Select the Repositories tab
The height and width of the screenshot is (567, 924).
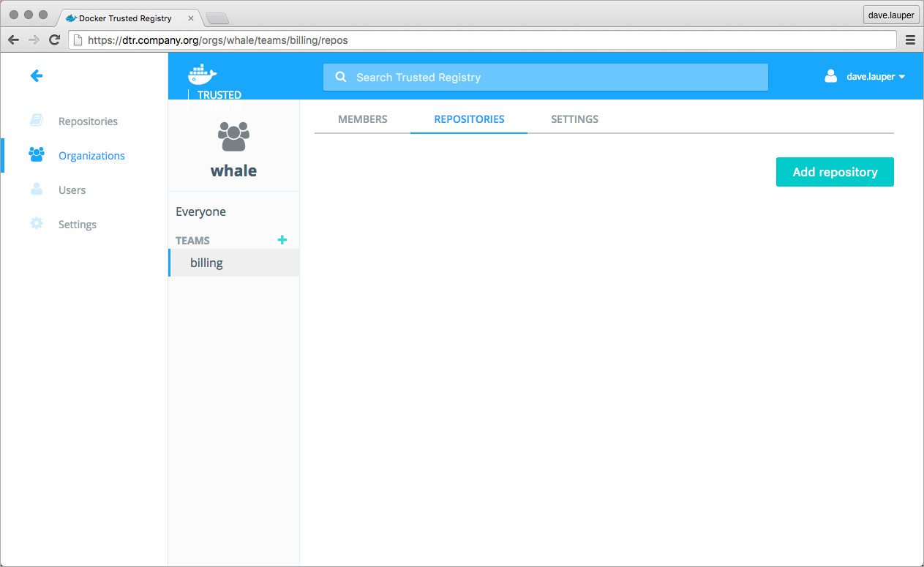click(469, 119)
